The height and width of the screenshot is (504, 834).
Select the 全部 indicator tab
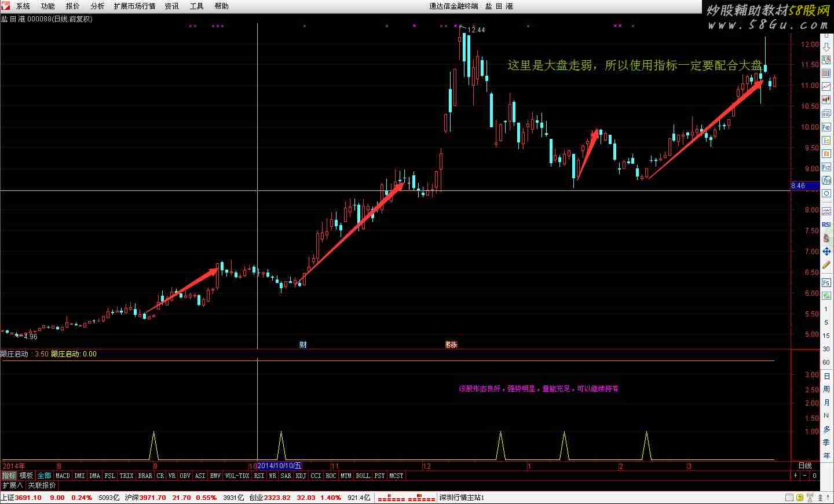[45, 476]
